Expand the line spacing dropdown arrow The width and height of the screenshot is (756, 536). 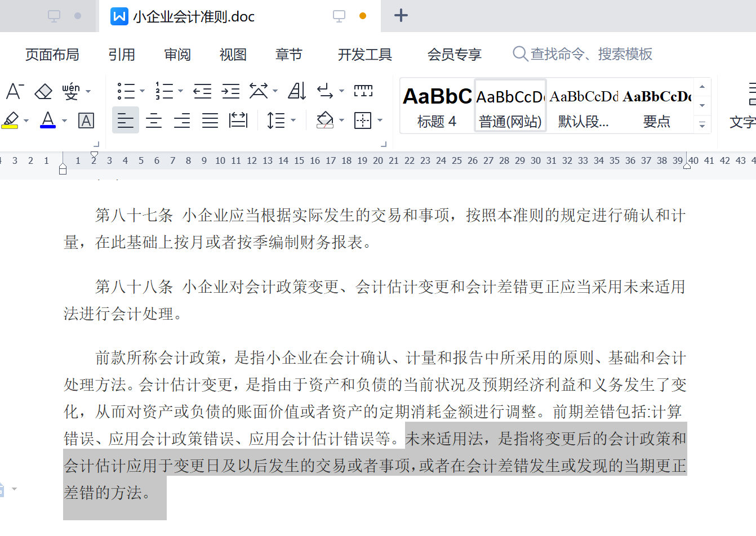(x=293, y=120)
